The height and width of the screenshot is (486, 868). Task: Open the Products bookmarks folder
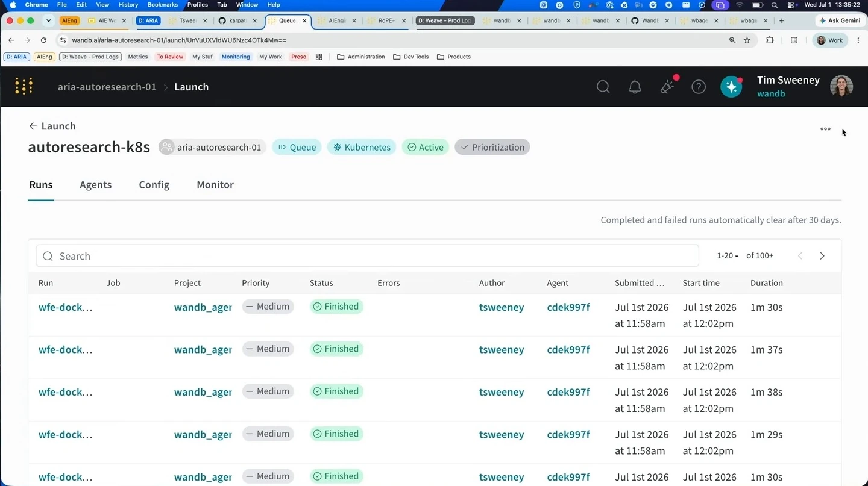[x=454, y=57]
